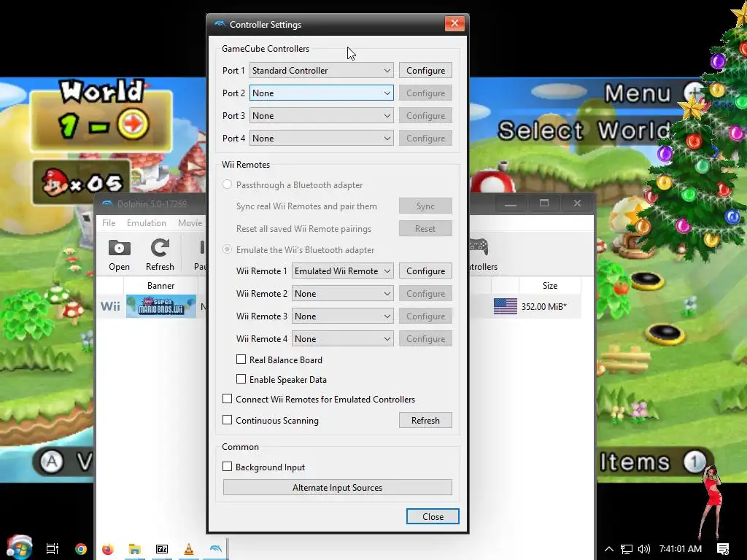Open Alternate Input Sources
The height and width of the screenshot is (560, 747).
[x=337, y=488]
